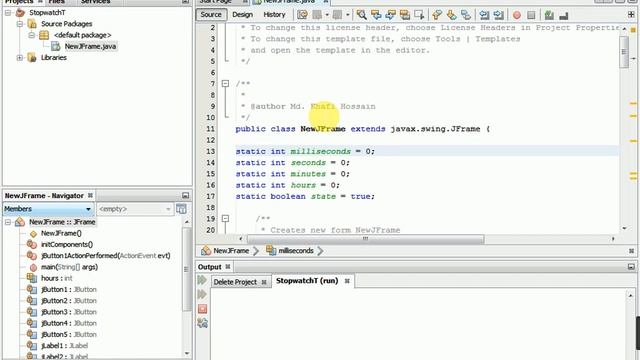Select jButton3 : JButton in Navigator
The image size is (640, 360).
pos(69,312)
